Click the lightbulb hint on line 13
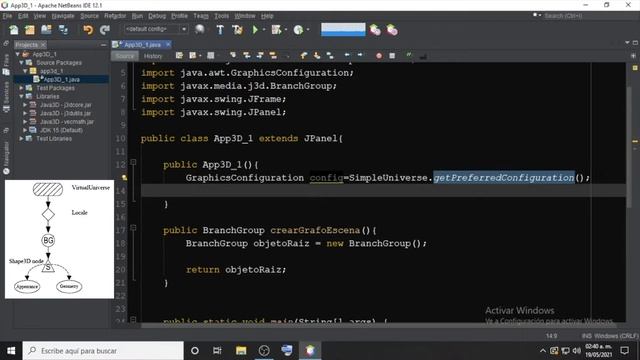Viewport: 640px width, 360px height. pos(124,178)
